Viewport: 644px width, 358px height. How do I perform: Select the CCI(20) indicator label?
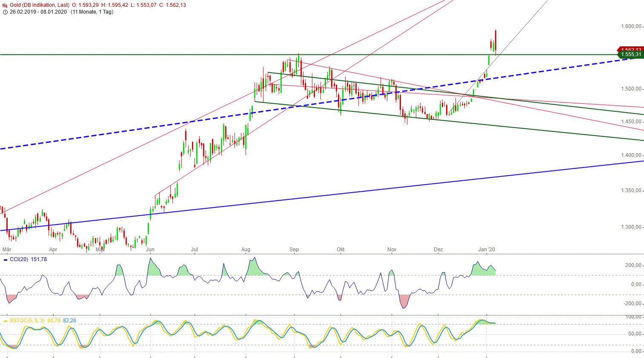coord(19,260)
